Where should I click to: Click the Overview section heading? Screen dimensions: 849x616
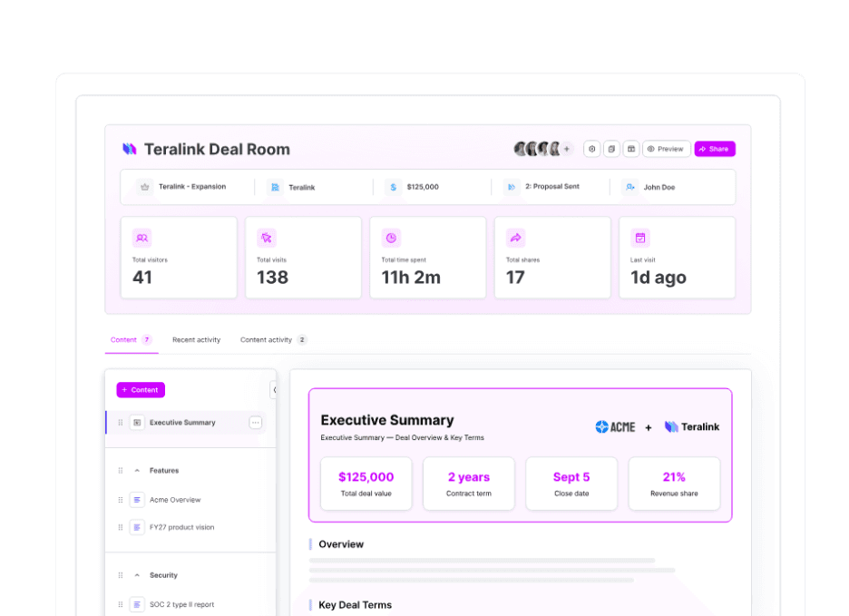(x=341, y=544)
